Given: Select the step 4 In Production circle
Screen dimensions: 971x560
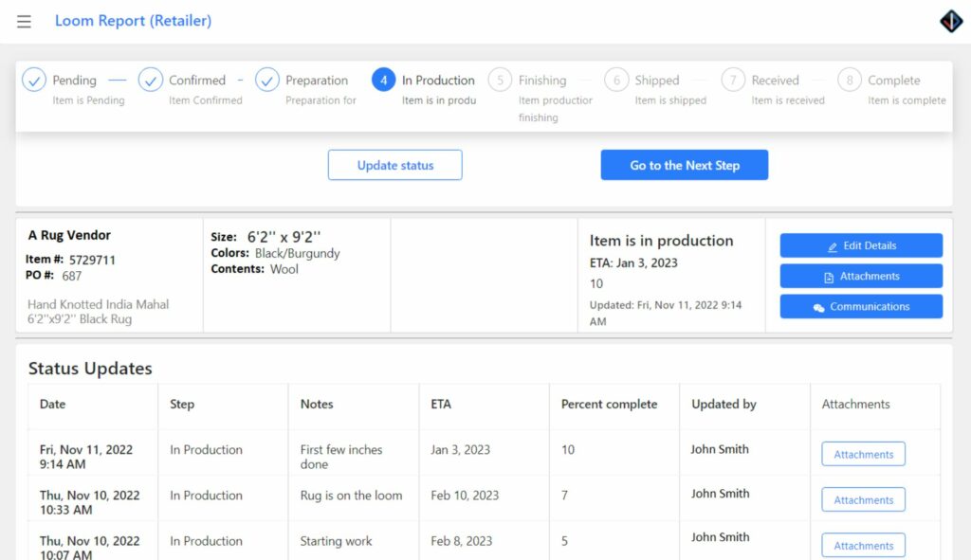Looking at the screenshot, I should tap(383, 80).
